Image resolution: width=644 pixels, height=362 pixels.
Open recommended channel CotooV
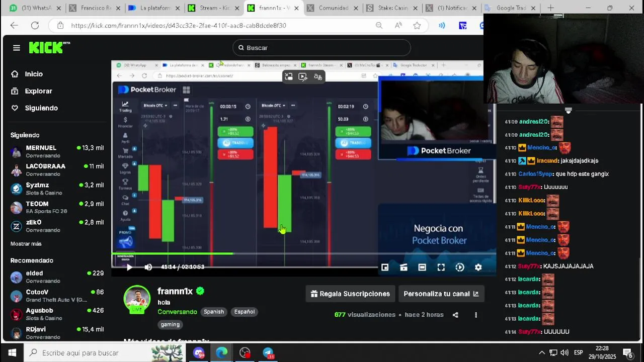coord(57,296)
